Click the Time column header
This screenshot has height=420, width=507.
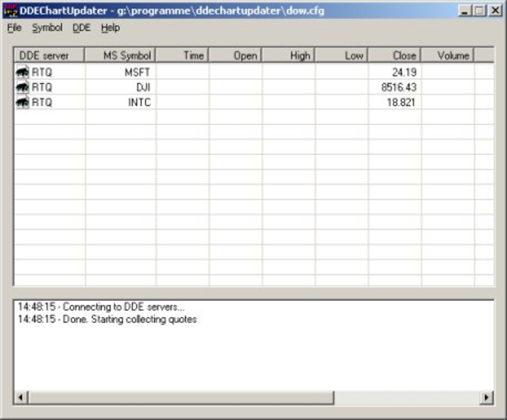pyautogui.click(x=182, y=56)
